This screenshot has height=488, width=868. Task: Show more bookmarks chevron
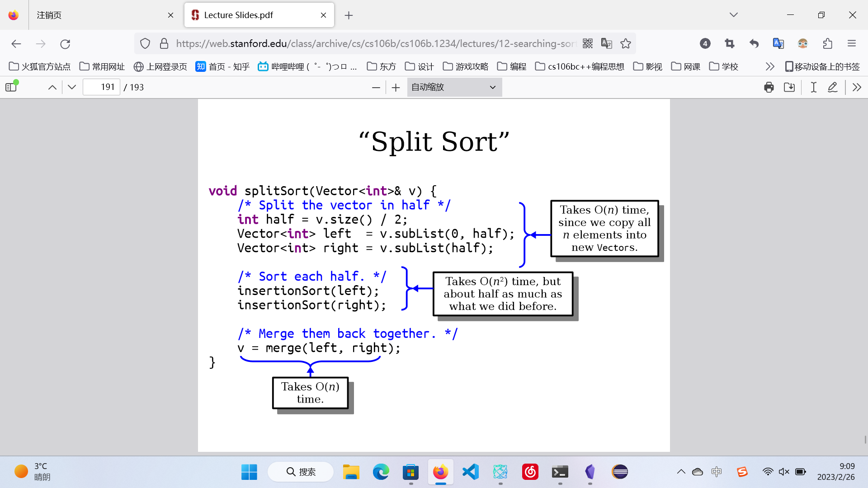tap(770, 66)
